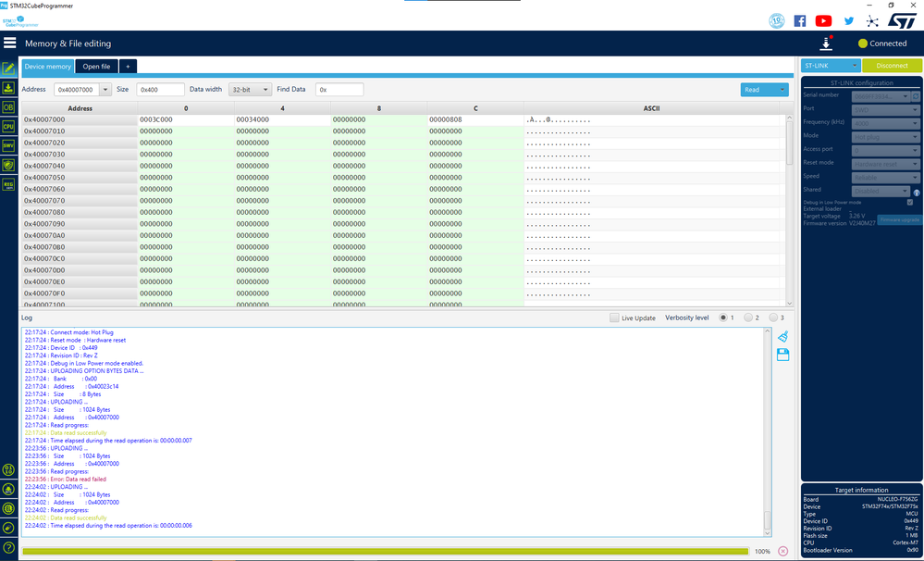924x561 pixels.
Task: Cancel progress with the red X icon
Action: pyautogui.click(x=782, y=551)
